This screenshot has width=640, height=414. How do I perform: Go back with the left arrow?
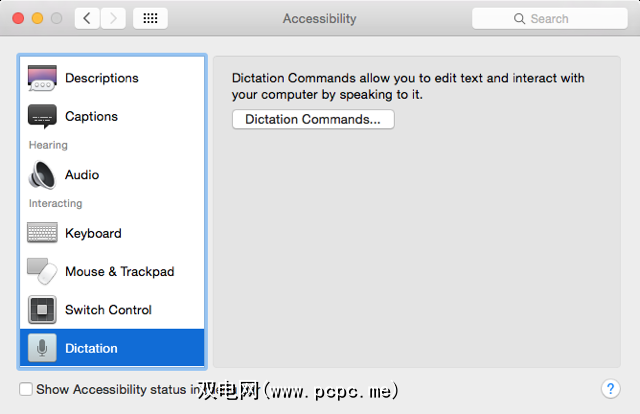point(87,18)
